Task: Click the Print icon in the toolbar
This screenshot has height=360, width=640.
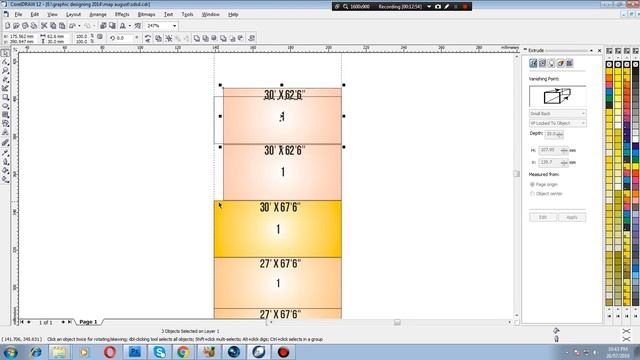Action: (34, 26)
